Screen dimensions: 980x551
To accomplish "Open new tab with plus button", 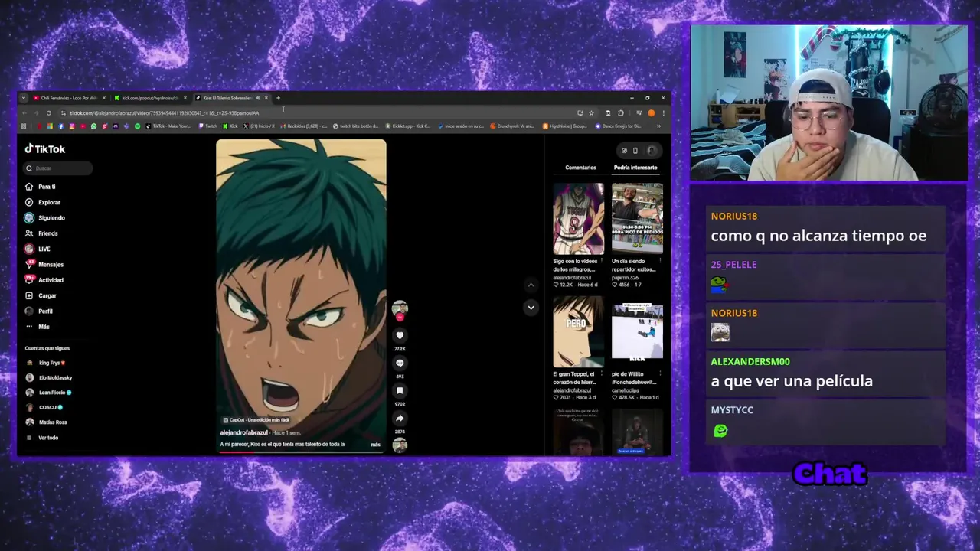I will tap(279, 98).
